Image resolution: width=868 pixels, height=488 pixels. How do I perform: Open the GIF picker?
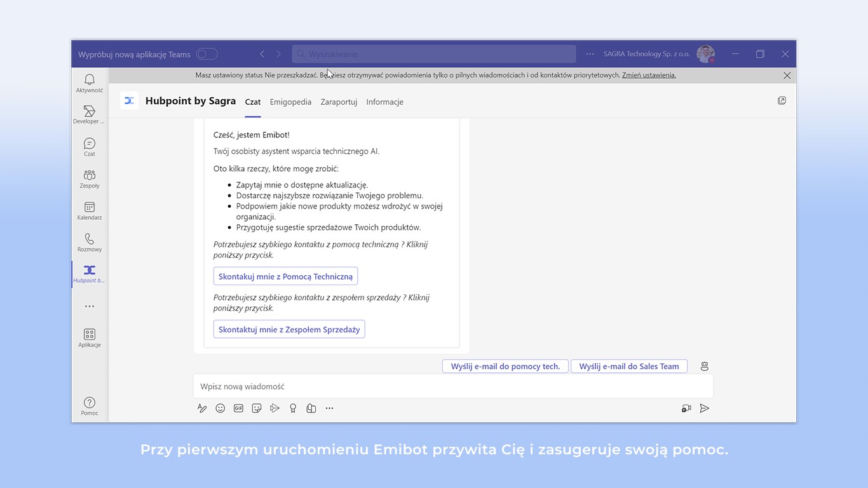click(238, 409)
